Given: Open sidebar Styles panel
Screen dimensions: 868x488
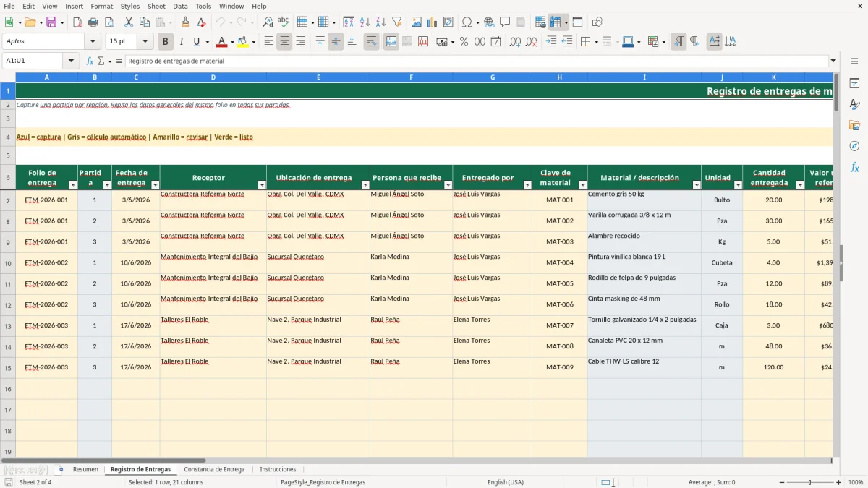Looking at the screenshot, I should click(854, 104).
